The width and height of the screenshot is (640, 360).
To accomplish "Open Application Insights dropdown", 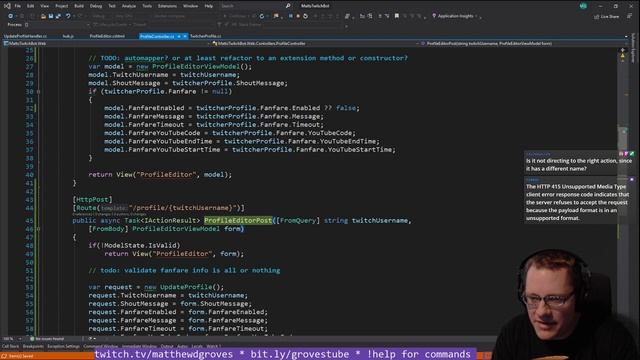I will point(454,16).
